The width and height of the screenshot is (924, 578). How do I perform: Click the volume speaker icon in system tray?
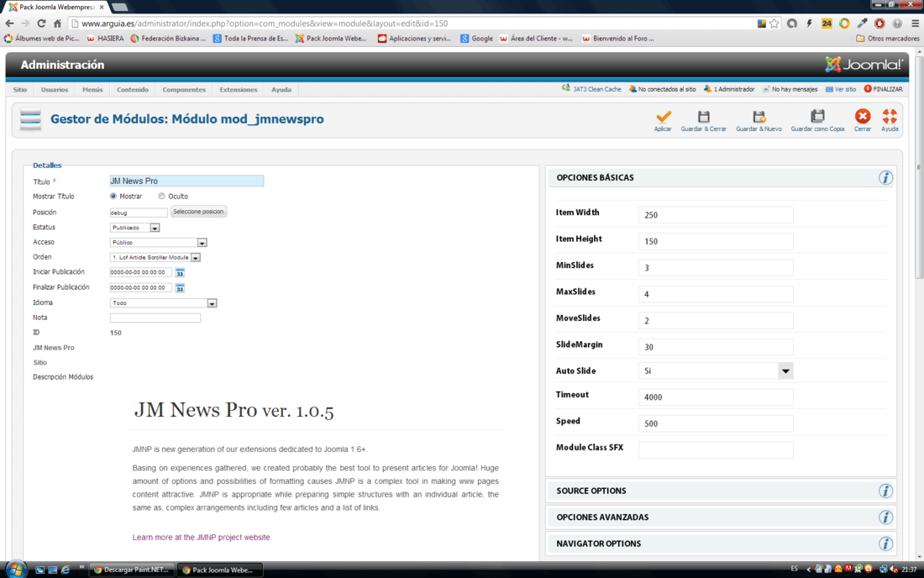(x=894, y=569)
